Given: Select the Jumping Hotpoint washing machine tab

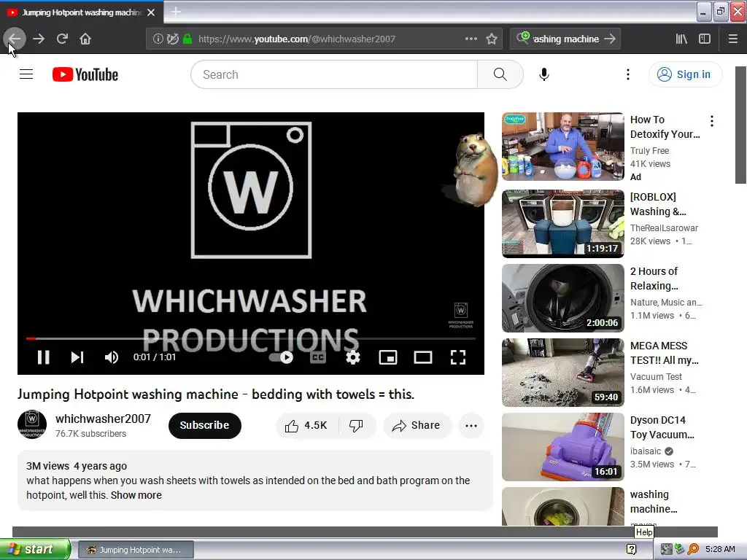Looking at the screenshot, I should tap(82, 12).
